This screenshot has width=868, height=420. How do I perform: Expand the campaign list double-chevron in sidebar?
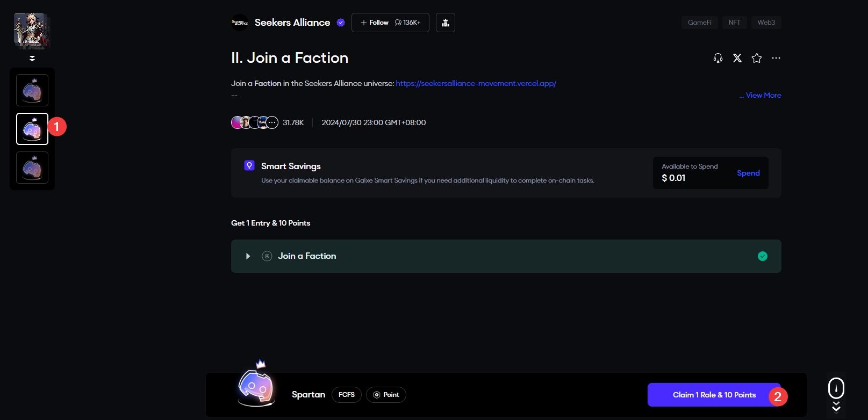[32, 58]
